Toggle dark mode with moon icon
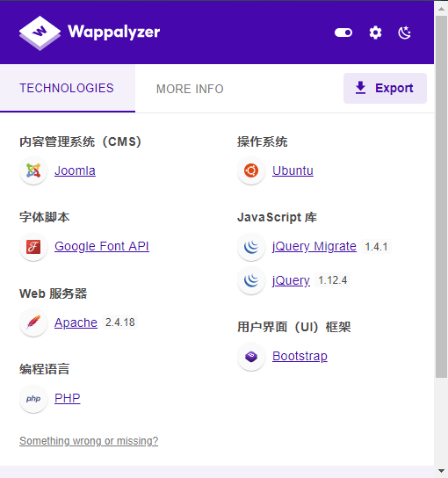The image size is (448, 478). 405,33
